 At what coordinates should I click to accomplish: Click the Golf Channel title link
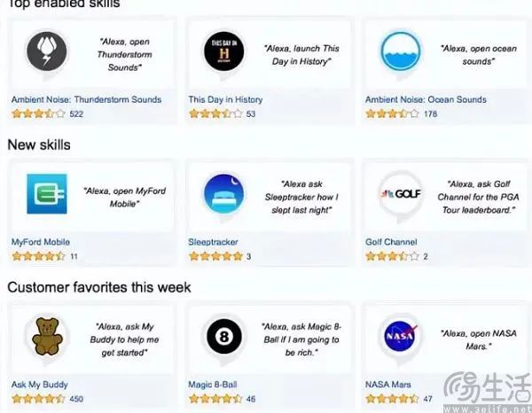click(x=391, y=242)
